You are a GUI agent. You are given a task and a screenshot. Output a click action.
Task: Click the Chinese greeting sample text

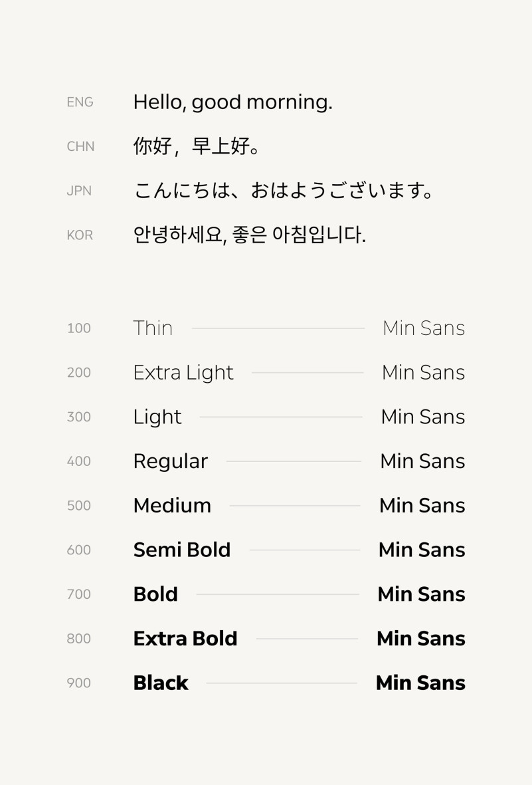(196, 146)
